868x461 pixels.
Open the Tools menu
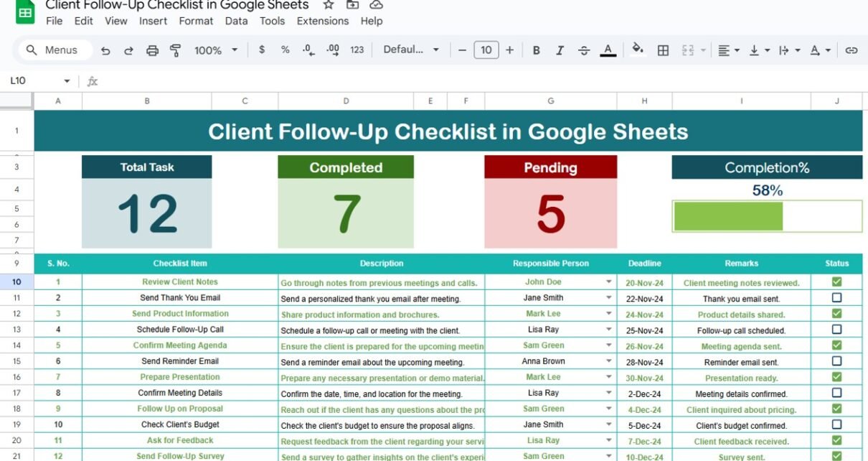273,21
